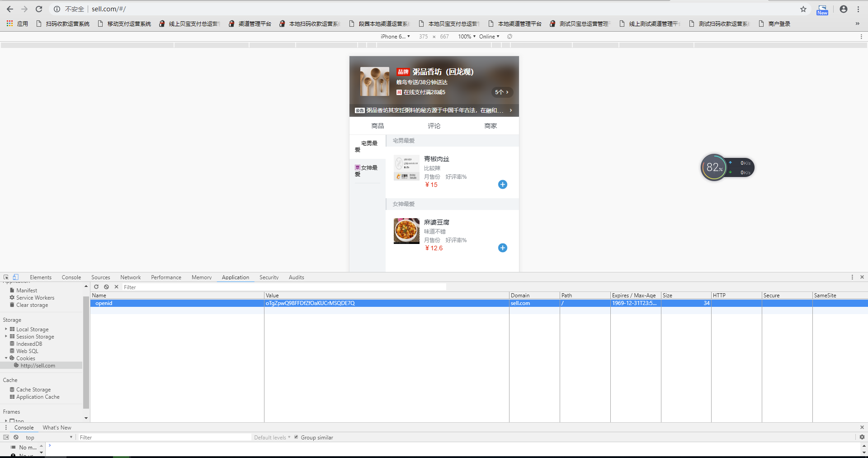Open the New extension icon
This screenshot has height=458, width=868.
(822, 10)
